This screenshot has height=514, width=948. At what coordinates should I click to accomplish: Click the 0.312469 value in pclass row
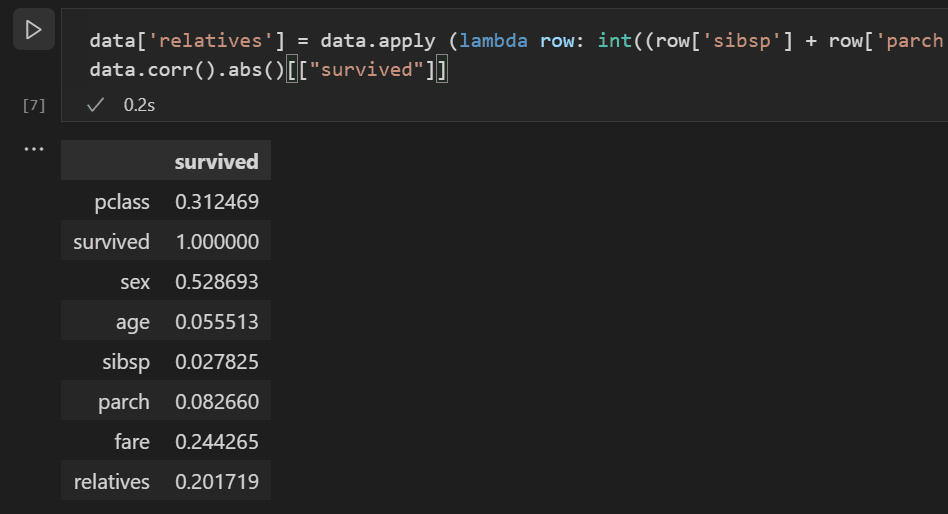(216, 202)
